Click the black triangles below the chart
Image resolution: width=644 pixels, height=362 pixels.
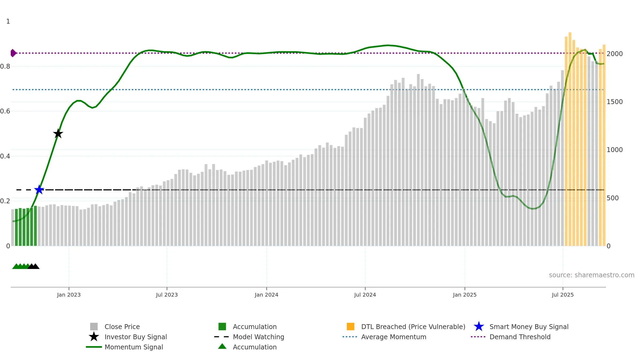pos(34,266)
